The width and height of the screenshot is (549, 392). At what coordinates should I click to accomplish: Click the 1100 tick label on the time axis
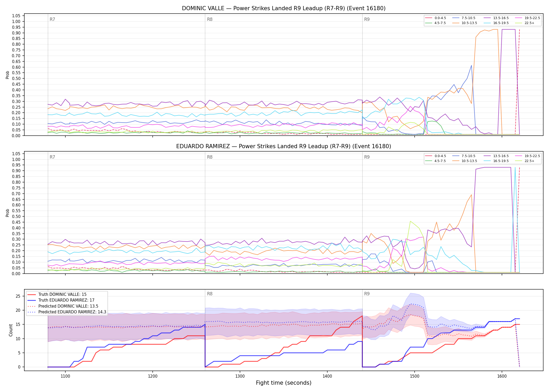click(65, 376)
